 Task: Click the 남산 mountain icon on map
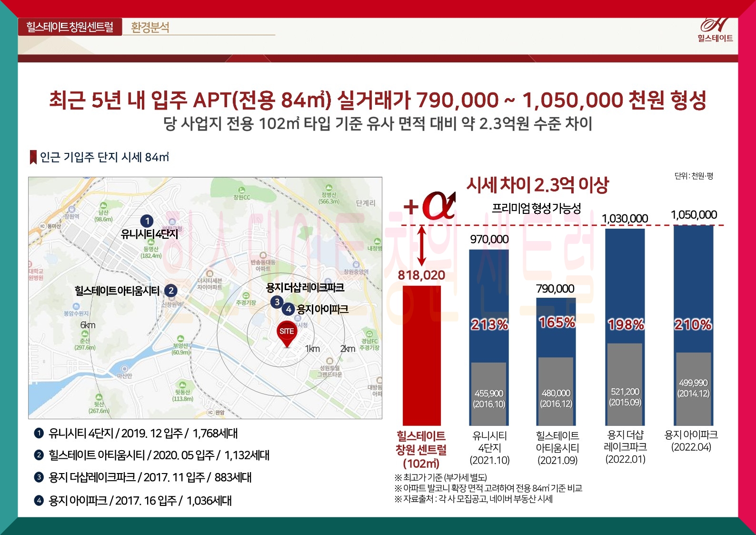click(x=103, y=206)
